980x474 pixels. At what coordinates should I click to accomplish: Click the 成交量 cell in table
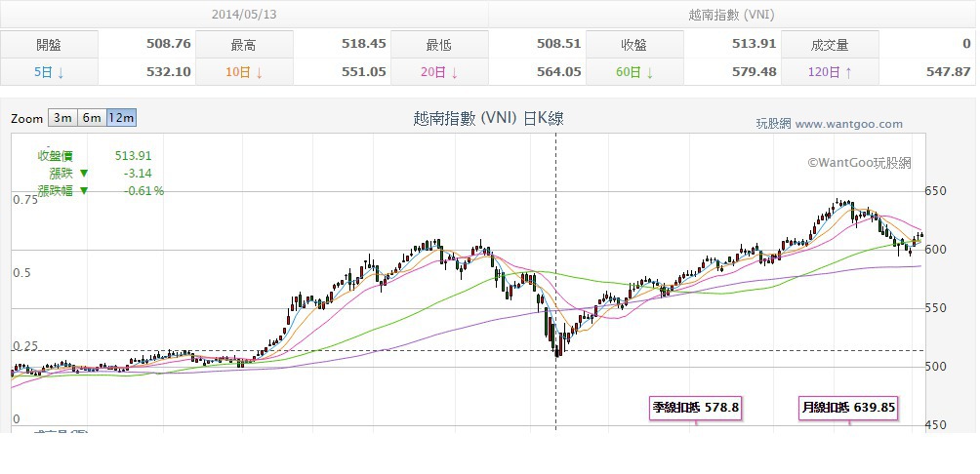click(830, 44)
